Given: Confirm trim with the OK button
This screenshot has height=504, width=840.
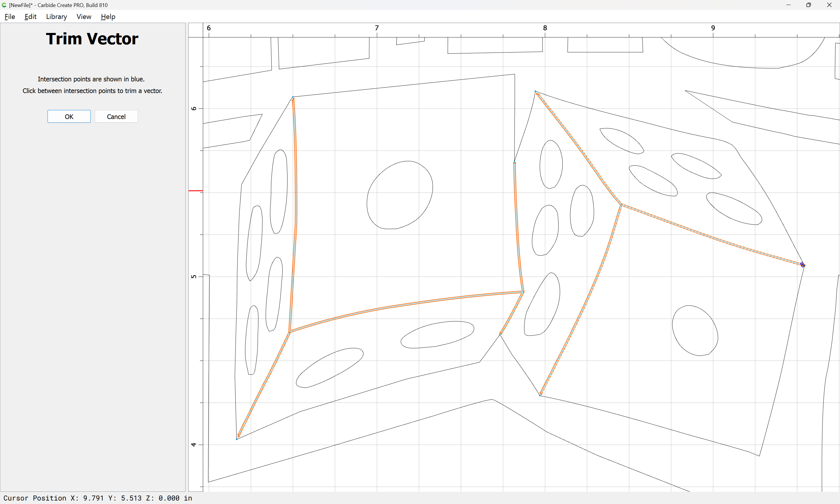Looking at the screenshot, I should pyautogui.click(x=69, y=116).
